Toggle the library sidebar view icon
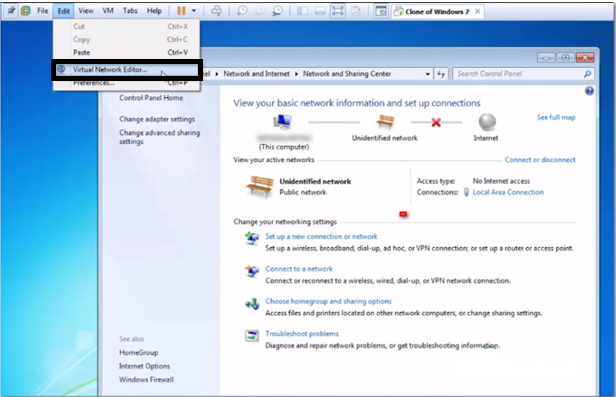Image resolution: width=616 pixels, height=397 pixels. point(302,11)
